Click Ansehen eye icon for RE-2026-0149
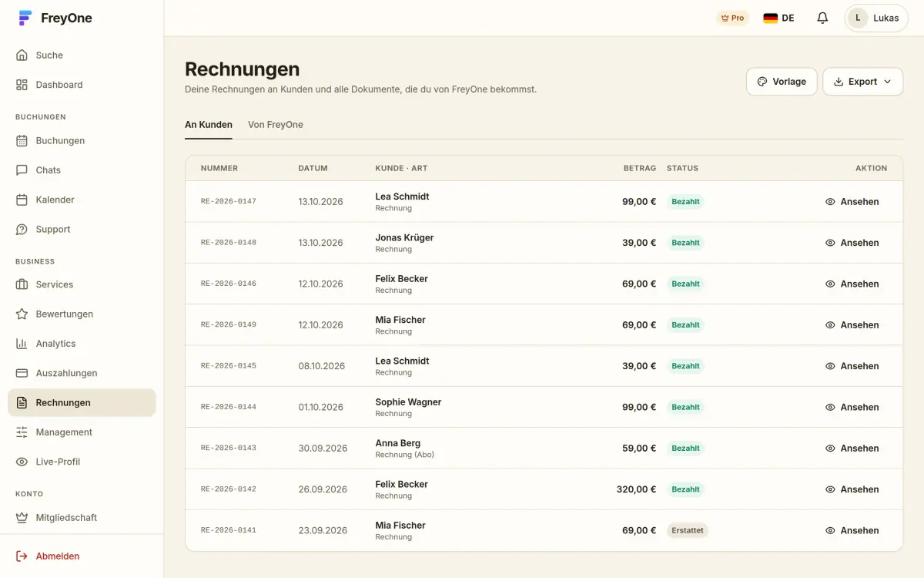 click(830, 325)
